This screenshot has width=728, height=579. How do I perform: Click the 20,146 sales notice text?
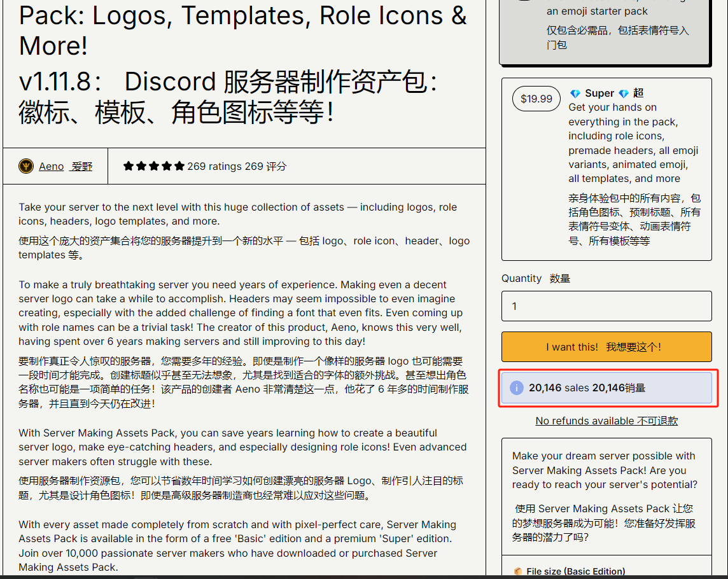(x=587, y=387)
